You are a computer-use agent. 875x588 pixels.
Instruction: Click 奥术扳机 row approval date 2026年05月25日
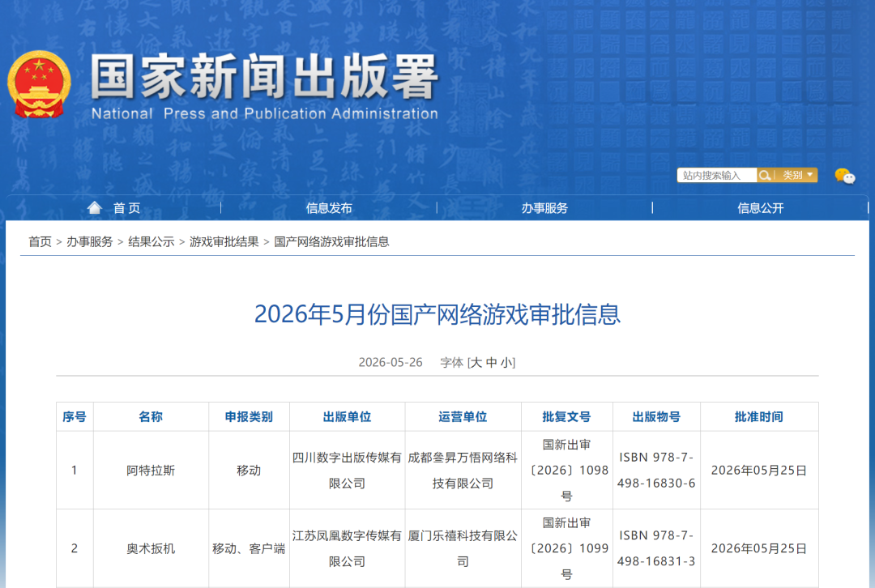point(759,548)
